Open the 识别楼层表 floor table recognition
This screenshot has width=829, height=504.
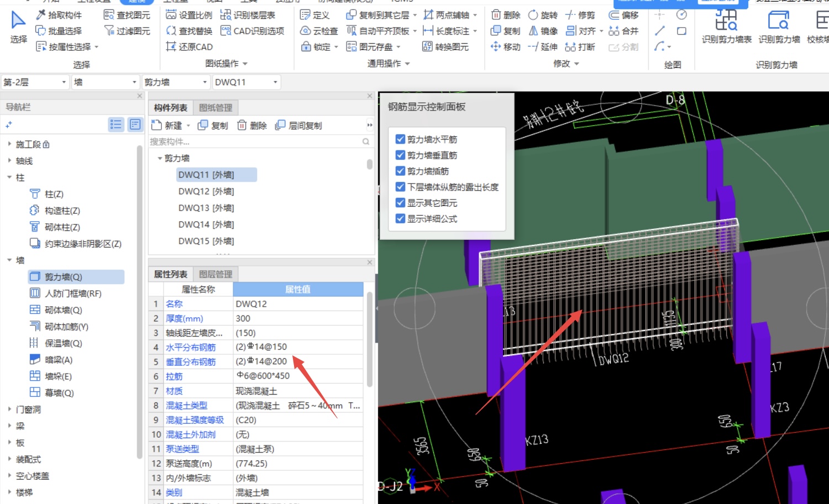(248, 15)
